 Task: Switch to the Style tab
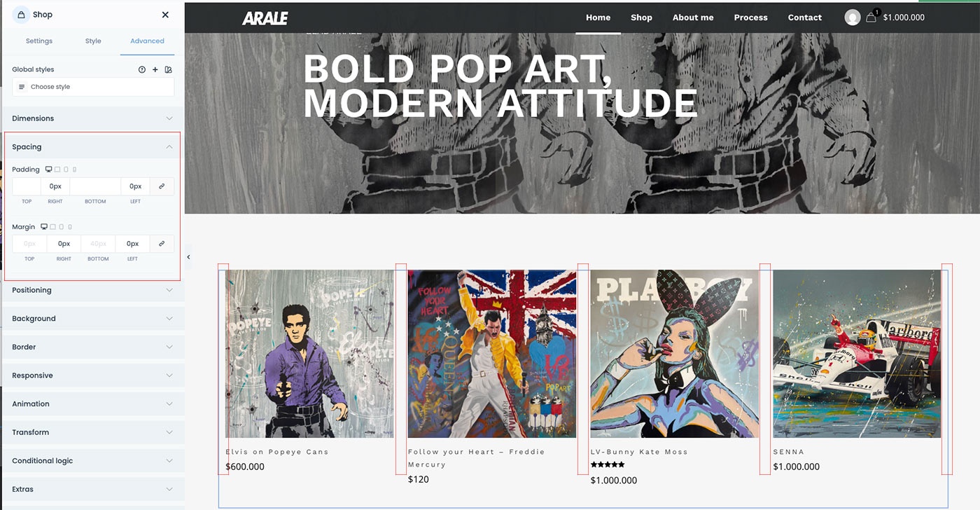click(93, 41)
